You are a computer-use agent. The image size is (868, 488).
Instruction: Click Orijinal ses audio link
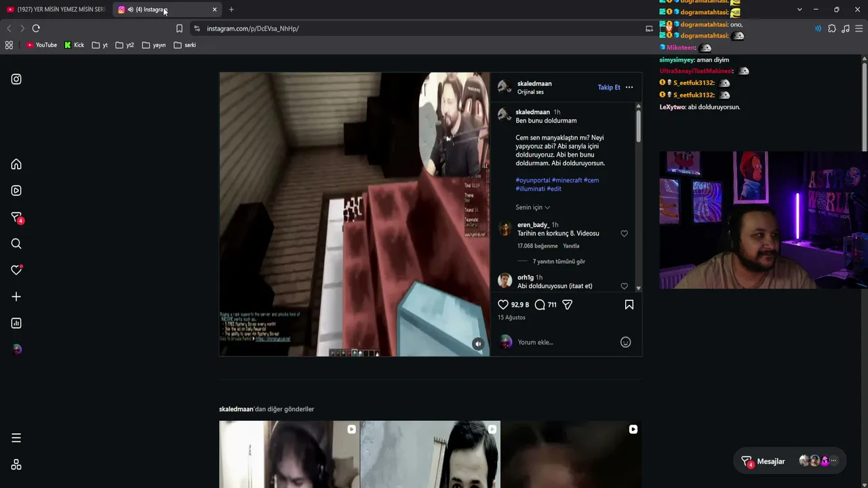point(530,92)
